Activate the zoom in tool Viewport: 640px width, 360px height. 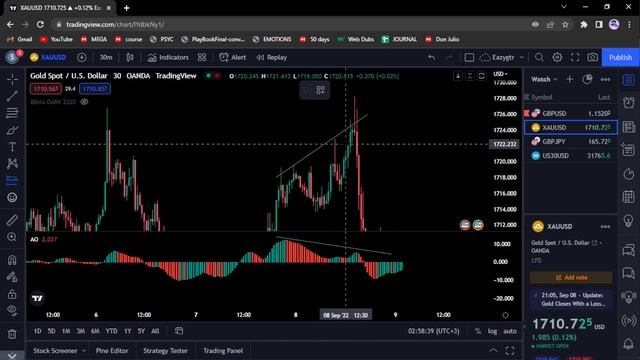tap(12, 237)
